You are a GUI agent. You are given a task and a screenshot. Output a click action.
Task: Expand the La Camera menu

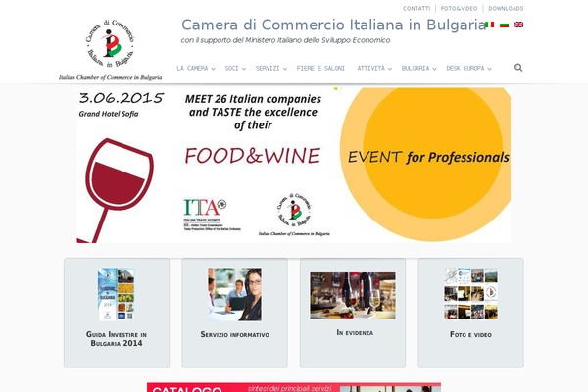[196, 69]
